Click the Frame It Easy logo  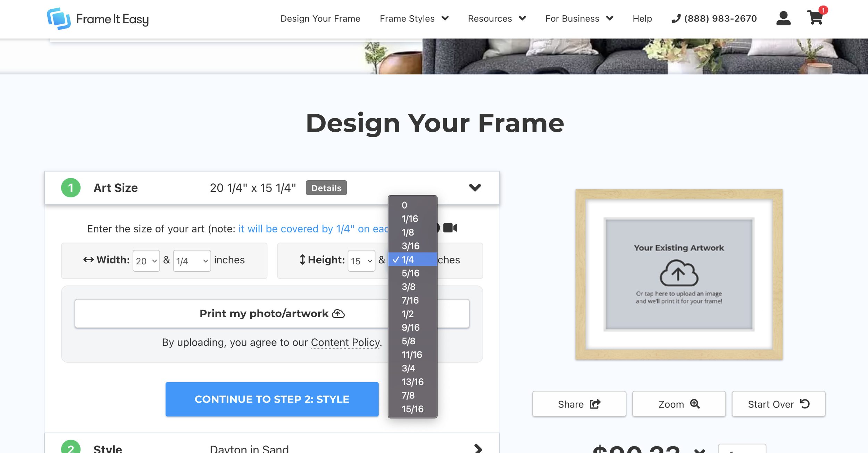98,19
